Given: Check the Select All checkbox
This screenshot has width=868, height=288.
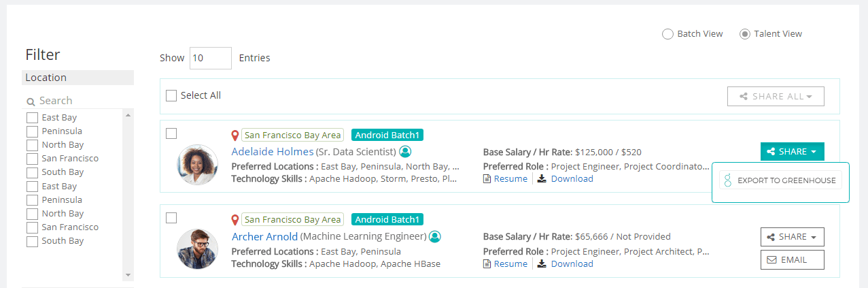Looking at the screenshot, I should 171,96.
